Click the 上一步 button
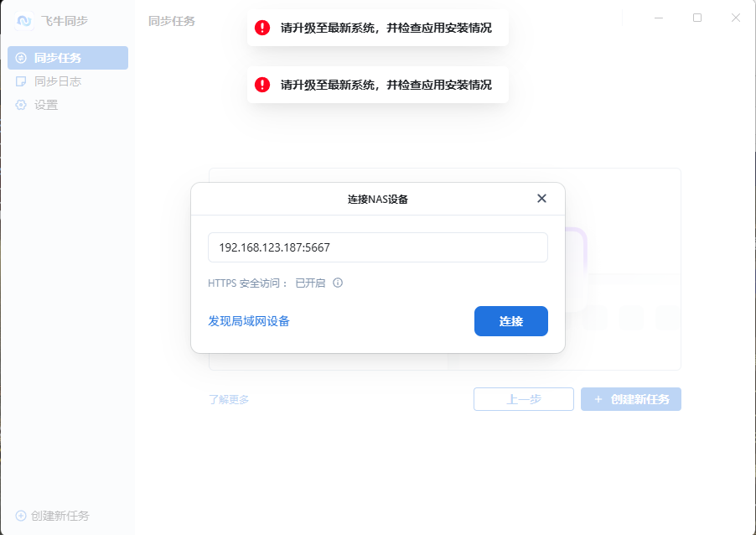The width and height of the screenshot is (756, 535). tap(523, 399)
